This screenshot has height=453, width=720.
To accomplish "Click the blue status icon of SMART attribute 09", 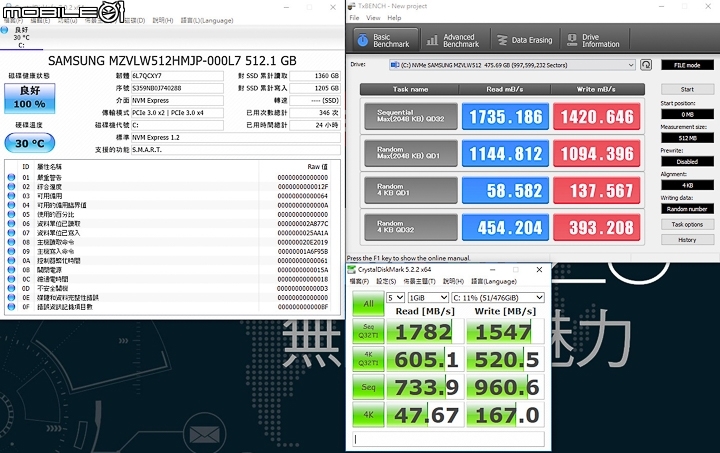I will [x=11, y=251].
